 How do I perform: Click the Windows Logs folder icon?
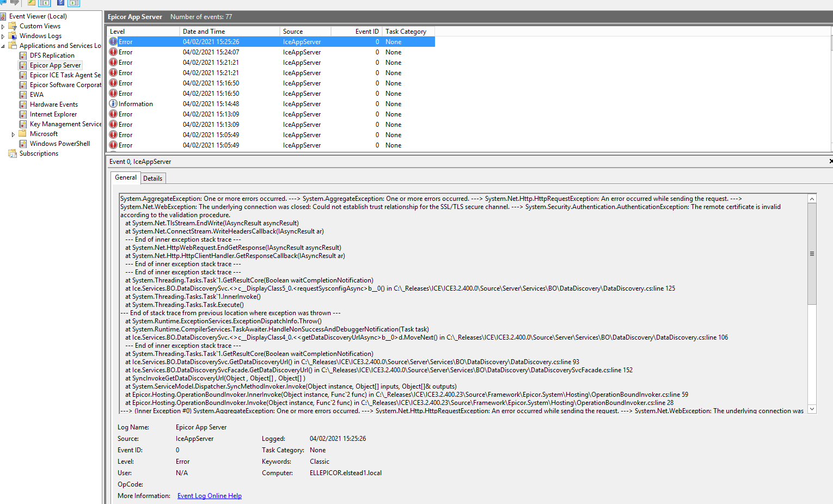tap(13, 36)
